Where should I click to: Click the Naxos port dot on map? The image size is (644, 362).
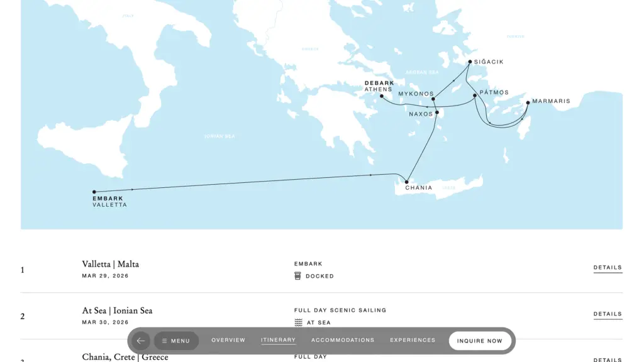click(437, 112)
